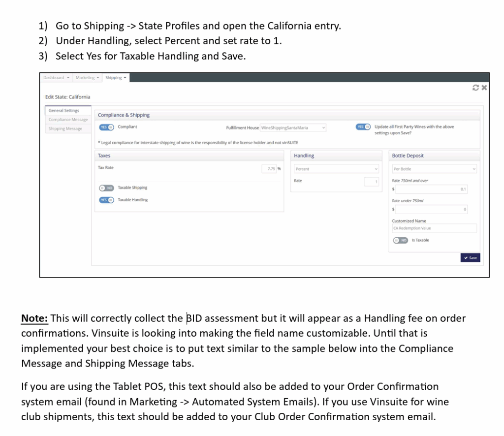This screenshot has width=504, height=436.
Task: Click the Tax Rate input field
Action: pos(272,169)
